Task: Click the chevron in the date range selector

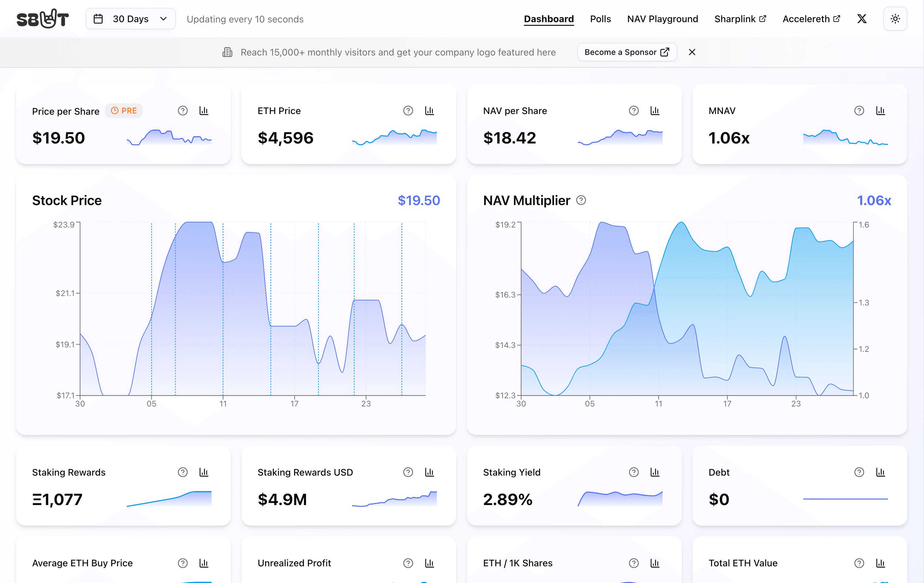Action: pos(164,19)
